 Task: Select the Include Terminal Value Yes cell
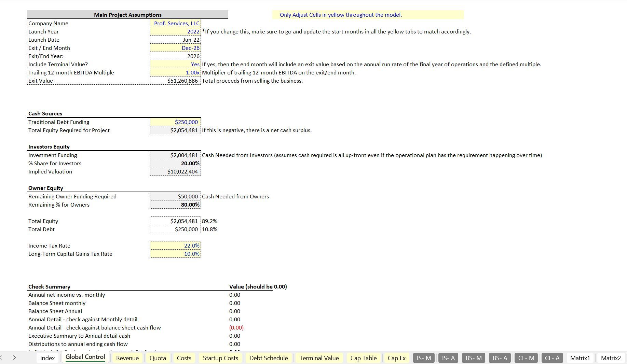175,64
